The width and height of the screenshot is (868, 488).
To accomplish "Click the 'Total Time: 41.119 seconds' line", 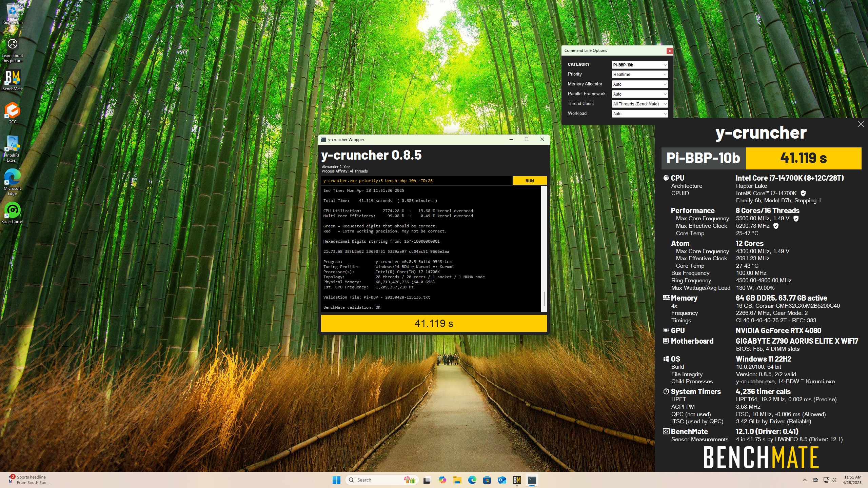I will pyautogui.click(x=380, y=201).
